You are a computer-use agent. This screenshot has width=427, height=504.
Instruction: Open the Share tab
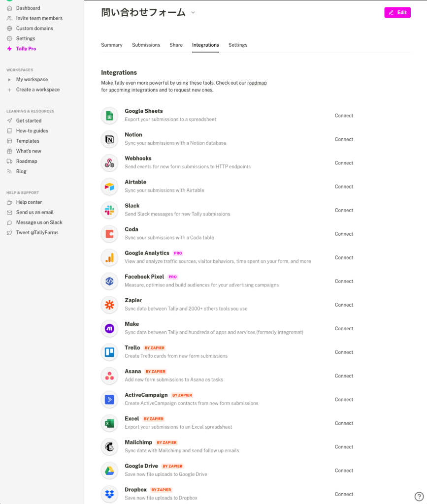pos(176,45)
